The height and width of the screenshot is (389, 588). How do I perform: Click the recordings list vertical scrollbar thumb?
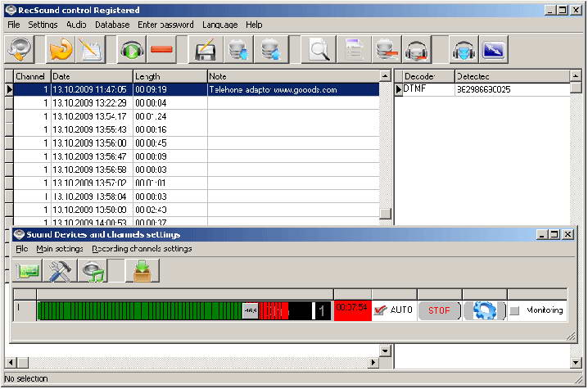(x=385, y=214)
